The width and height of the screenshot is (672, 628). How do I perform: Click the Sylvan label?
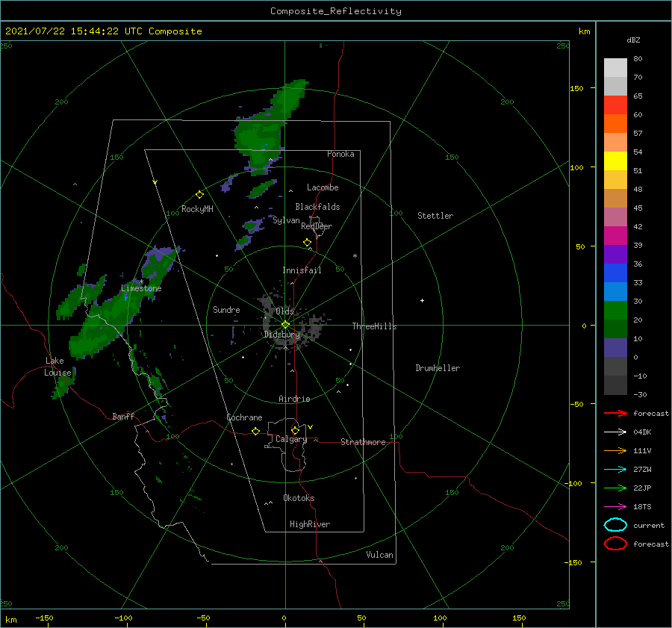pos(286,220)
